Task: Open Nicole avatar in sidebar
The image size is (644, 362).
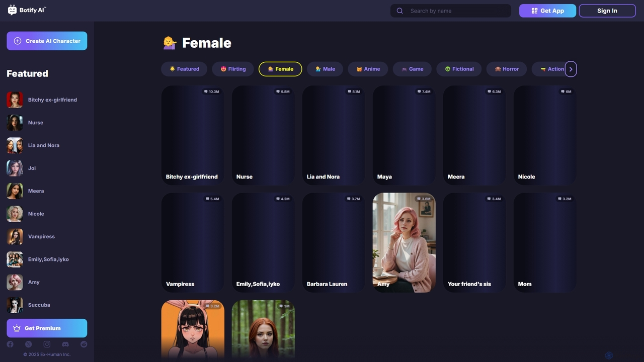Action: click(15, 214)
